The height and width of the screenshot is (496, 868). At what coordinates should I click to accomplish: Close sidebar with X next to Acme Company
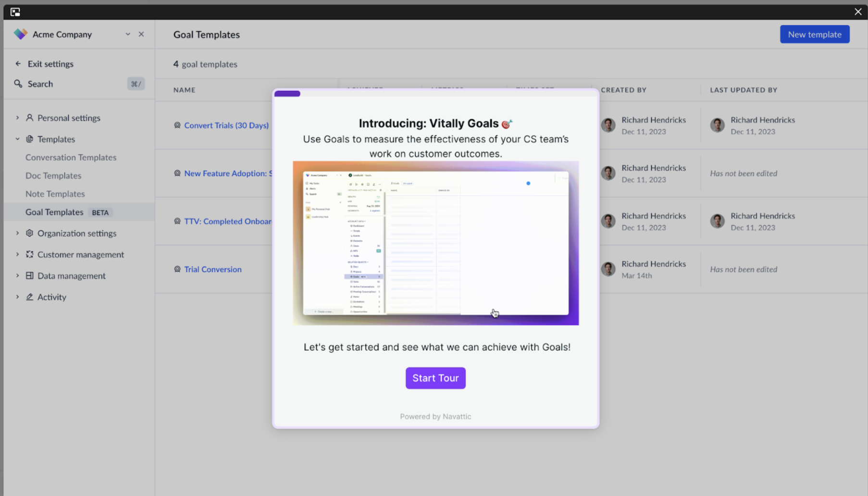click(141, 34)
